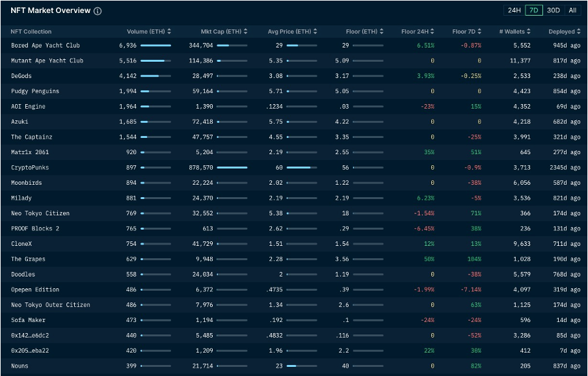
Task: Click the Floor 7D sort arrows
Action: [481, 31]
